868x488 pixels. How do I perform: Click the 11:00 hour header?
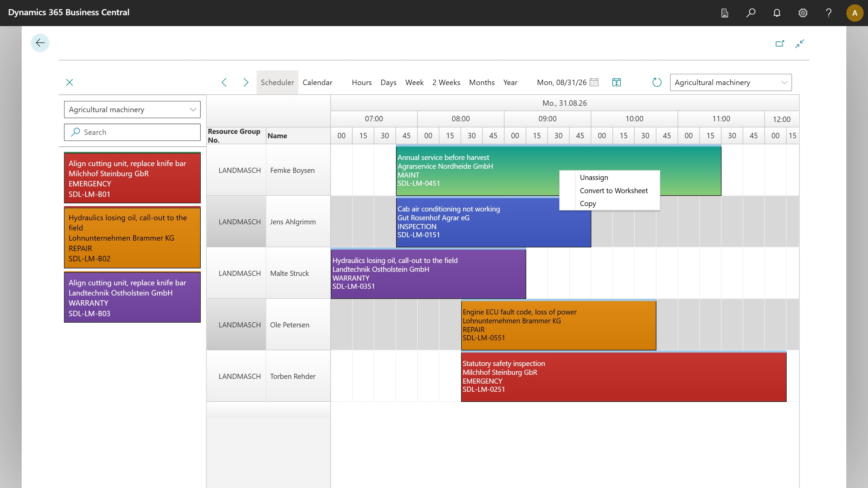721,119
